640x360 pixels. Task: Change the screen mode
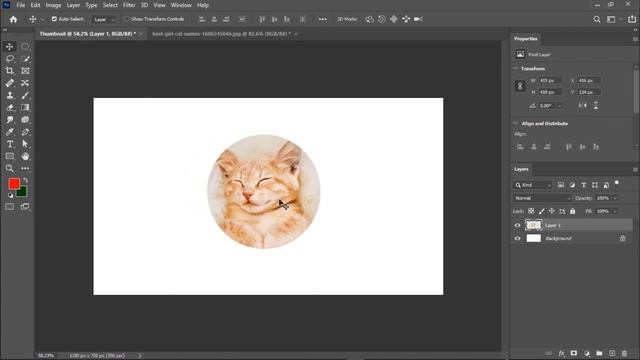tap(25, 207)
